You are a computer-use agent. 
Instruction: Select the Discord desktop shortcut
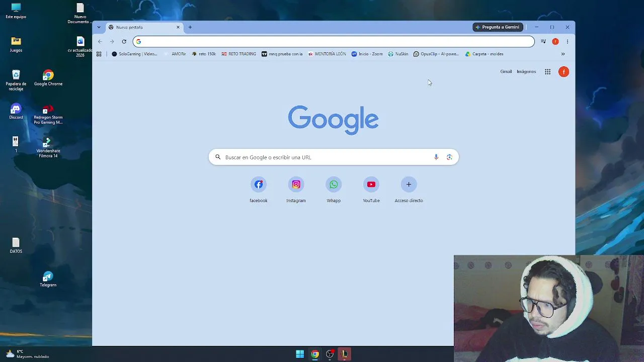pos(16,112)
